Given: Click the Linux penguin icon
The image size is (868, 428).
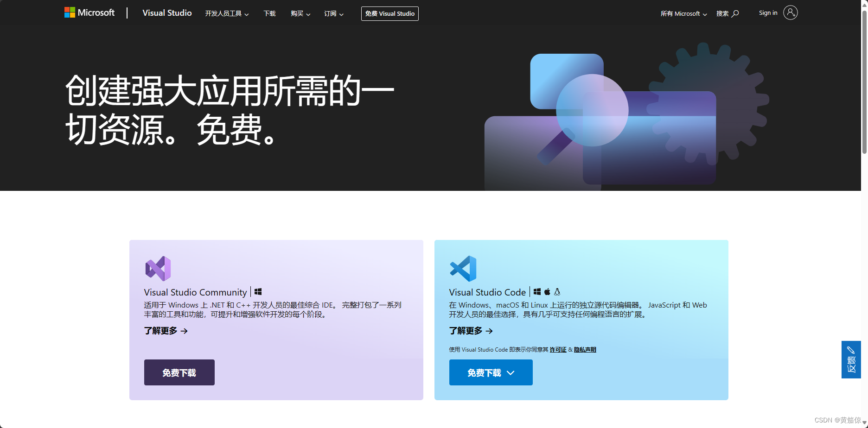Looking at the screenshot, I should [x=557, y=292].
